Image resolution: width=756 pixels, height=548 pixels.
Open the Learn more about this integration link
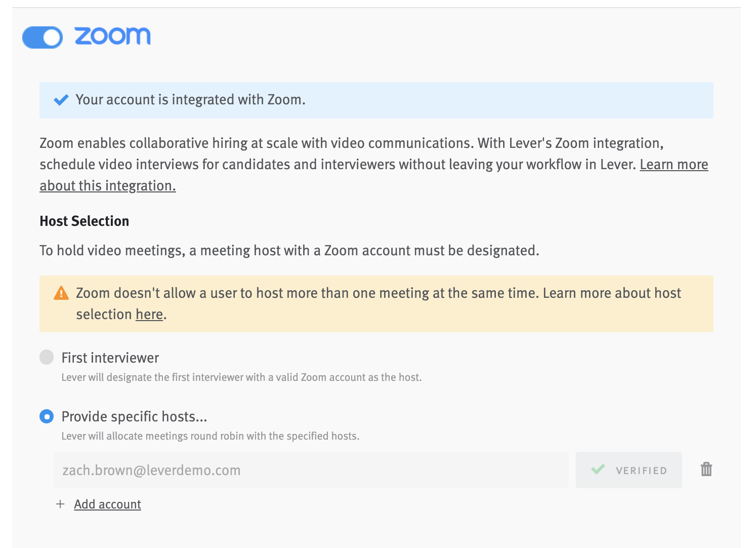(108, 185)
